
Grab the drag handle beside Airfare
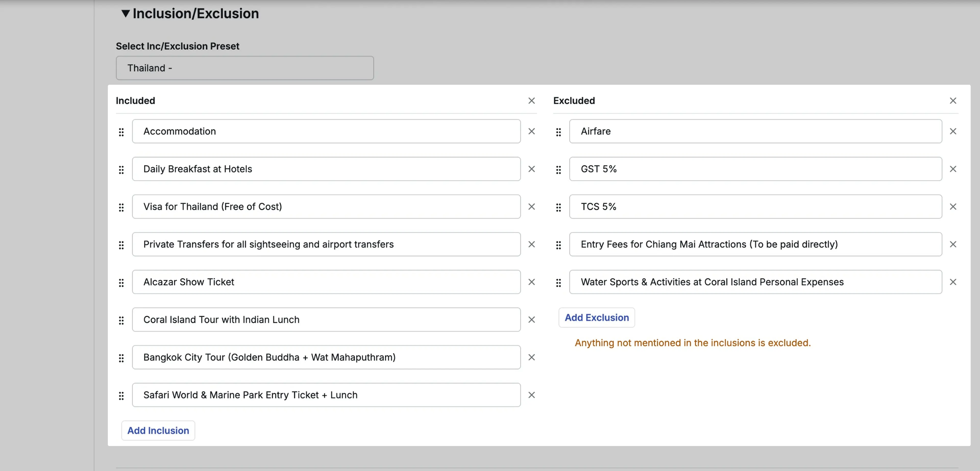click(x=558, y=132)
